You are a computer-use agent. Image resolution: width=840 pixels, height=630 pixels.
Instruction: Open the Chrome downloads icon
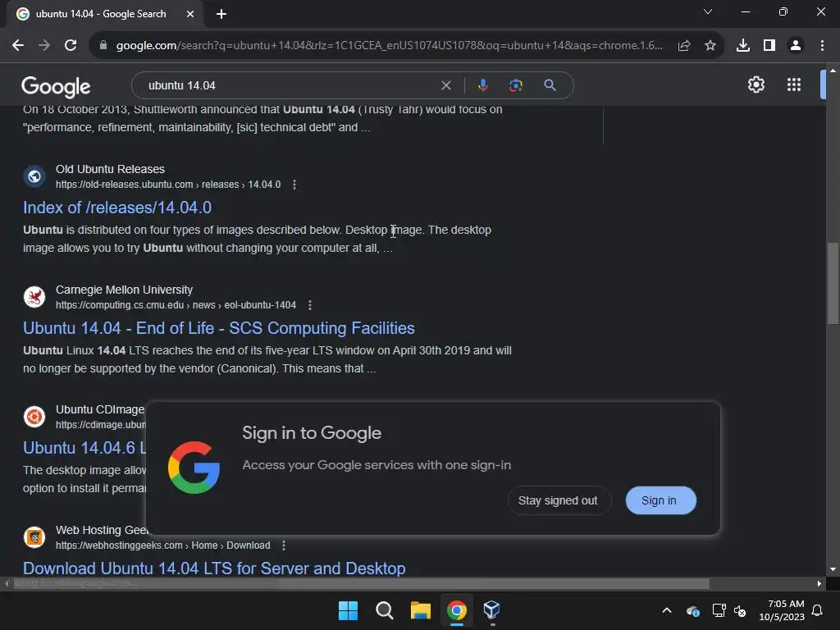coord(742,46)
